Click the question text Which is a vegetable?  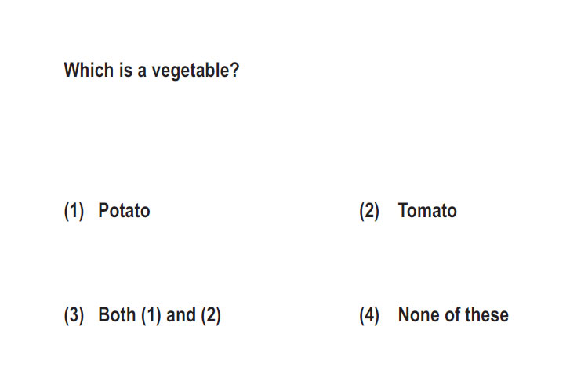click(151, 71)
